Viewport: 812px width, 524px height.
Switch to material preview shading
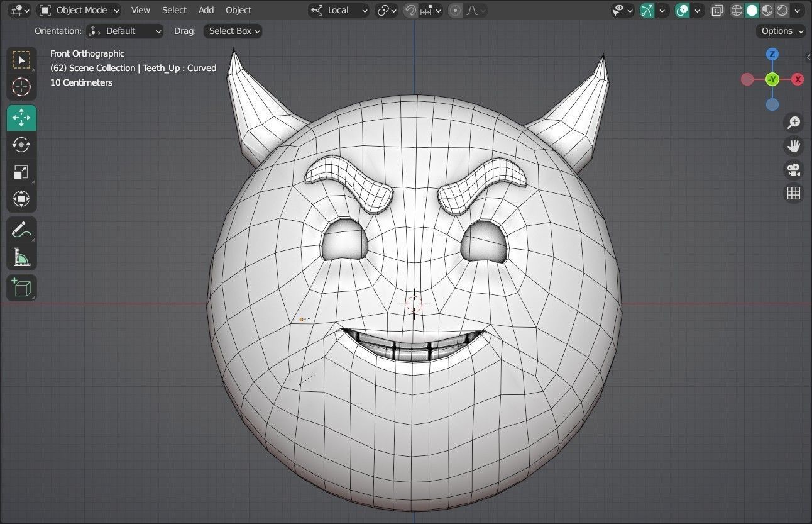pyautogui.click(x=767, y=10)
